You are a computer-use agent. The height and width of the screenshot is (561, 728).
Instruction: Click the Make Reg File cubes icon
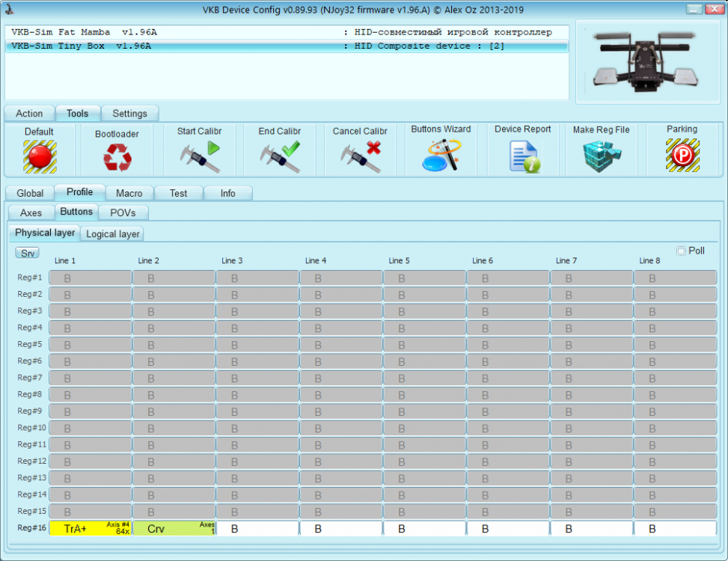click(x=602, y=157)
